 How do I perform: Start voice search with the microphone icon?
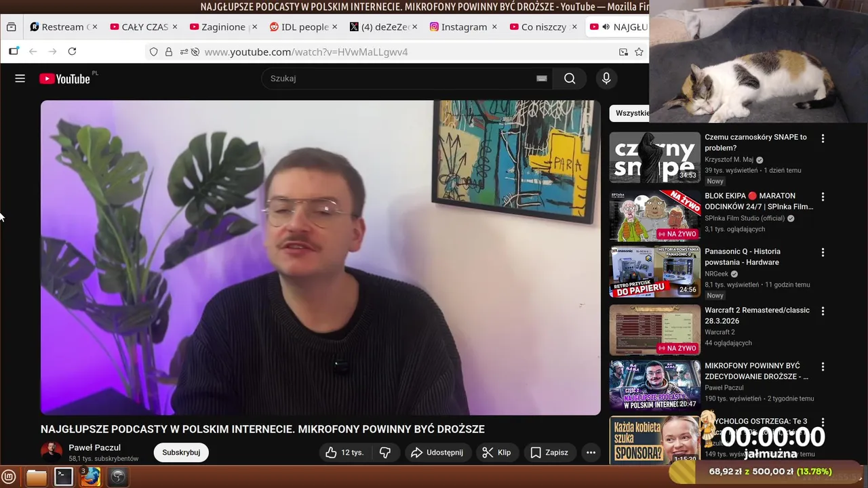point(606,79)
